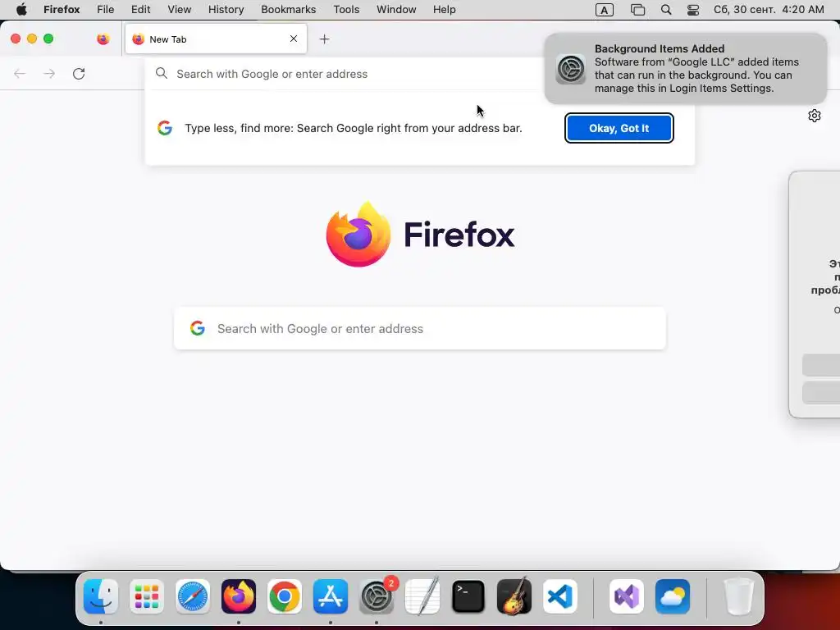
Task: Open the File menu
Action: (106, 10)
